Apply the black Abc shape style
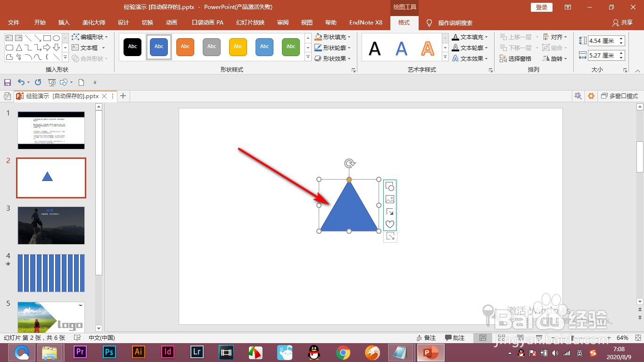The image size is (644, 362). point(132,47)
